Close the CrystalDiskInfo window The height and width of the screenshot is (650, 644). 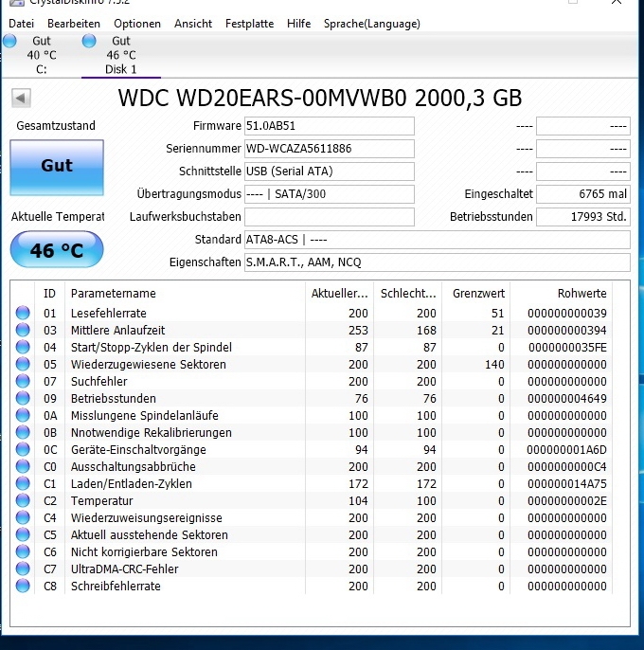[617, 2]
